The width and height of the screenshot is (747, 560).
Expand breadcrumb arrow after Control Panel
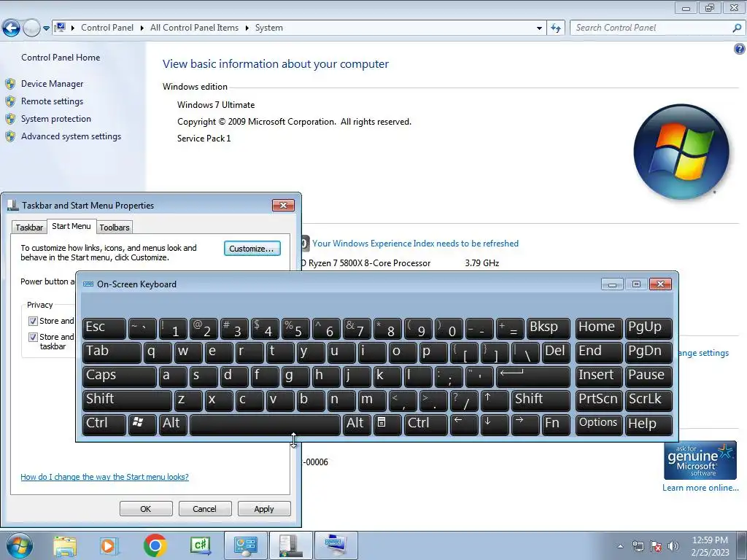click(x=142, y=28)
